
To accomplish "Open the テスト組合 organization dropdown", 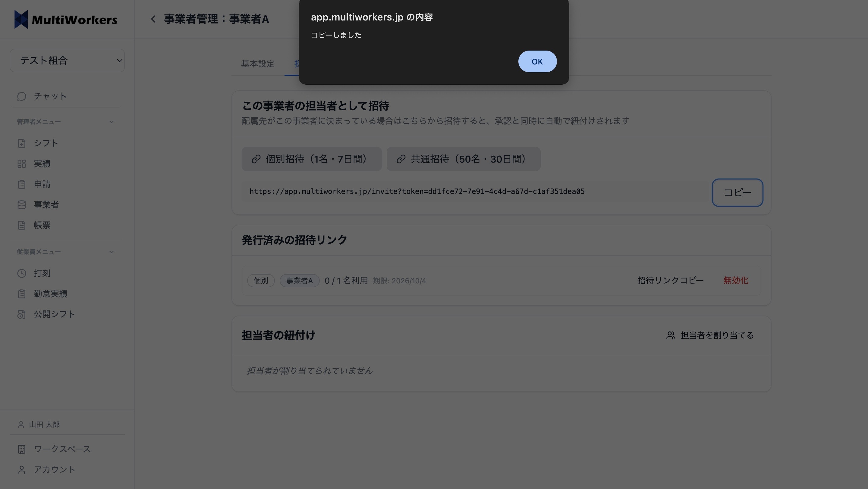I will [67, 61].
